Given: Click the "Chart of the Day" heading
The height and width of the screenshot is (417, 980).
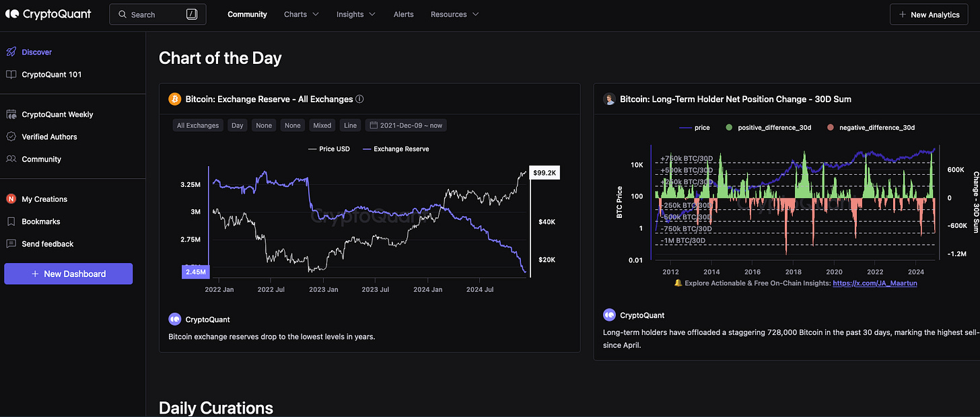Looking at the screenshot, I should (x=220, y=58).
